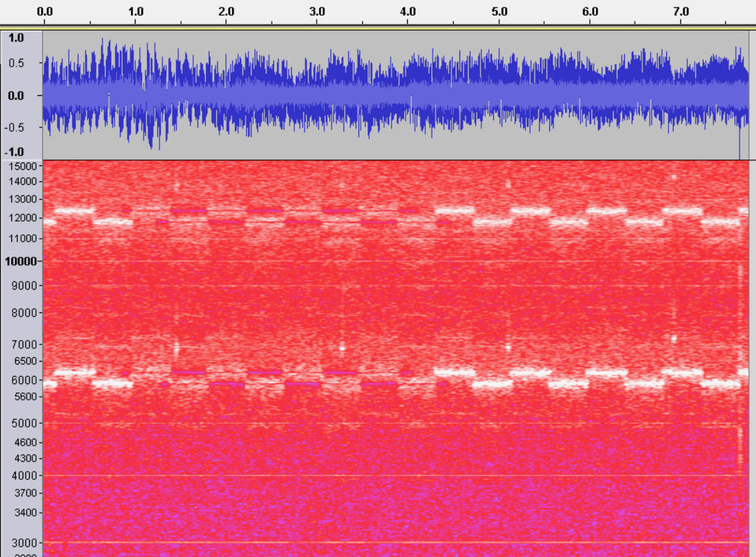Click the 7.0 second timeline ruler mark

(x=681, y=12)
